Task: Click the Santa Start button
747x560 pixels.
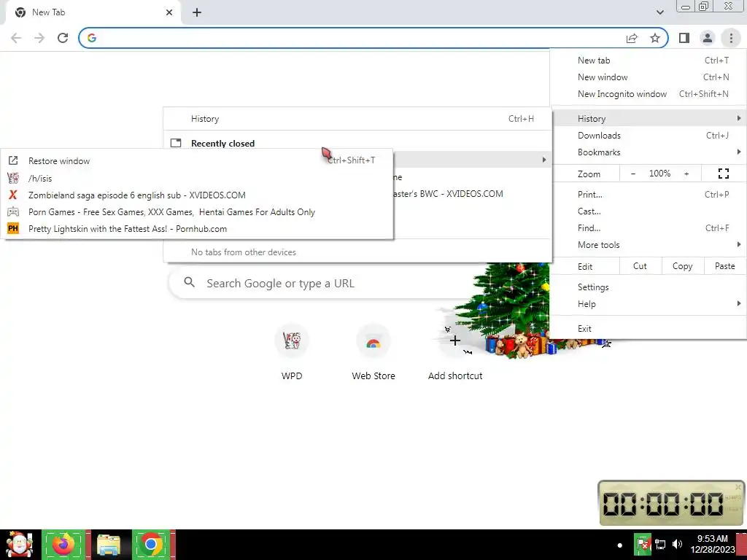Action: [20, 544]
